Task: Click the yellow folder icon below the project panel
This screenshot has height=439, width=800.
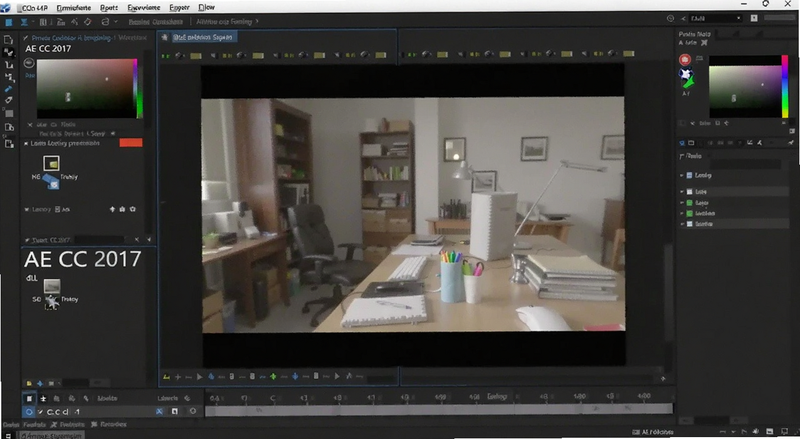Action: click(29, 383)
